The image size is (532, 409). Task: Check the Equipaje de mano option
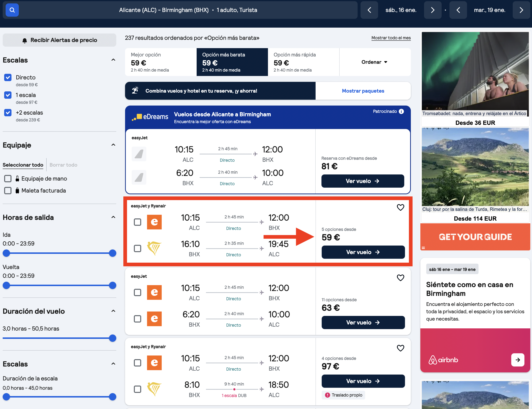8,179
